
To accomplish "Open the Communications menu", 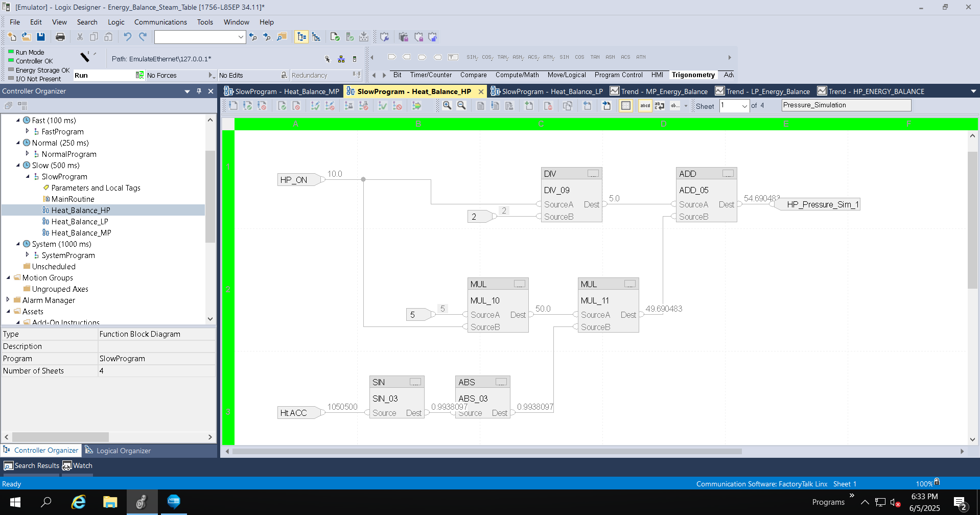I will click(x=160, y=22).
